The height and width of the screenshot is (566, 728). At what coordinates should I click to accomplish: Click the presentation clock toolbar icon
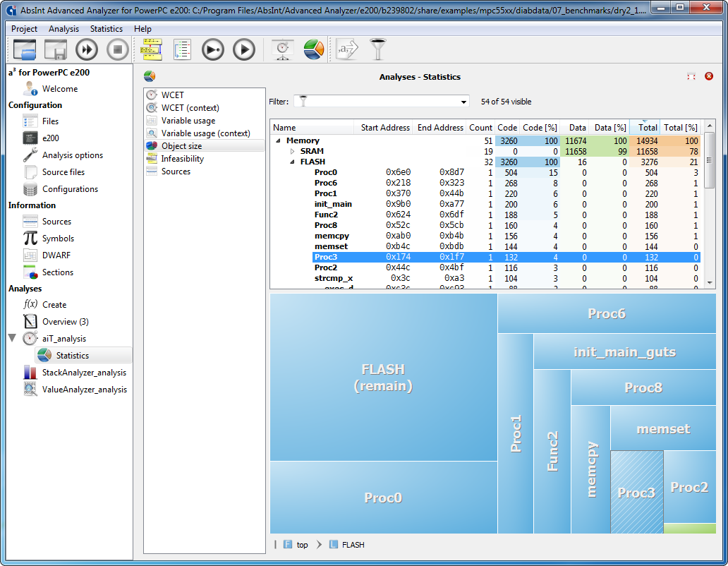[283, 49]
